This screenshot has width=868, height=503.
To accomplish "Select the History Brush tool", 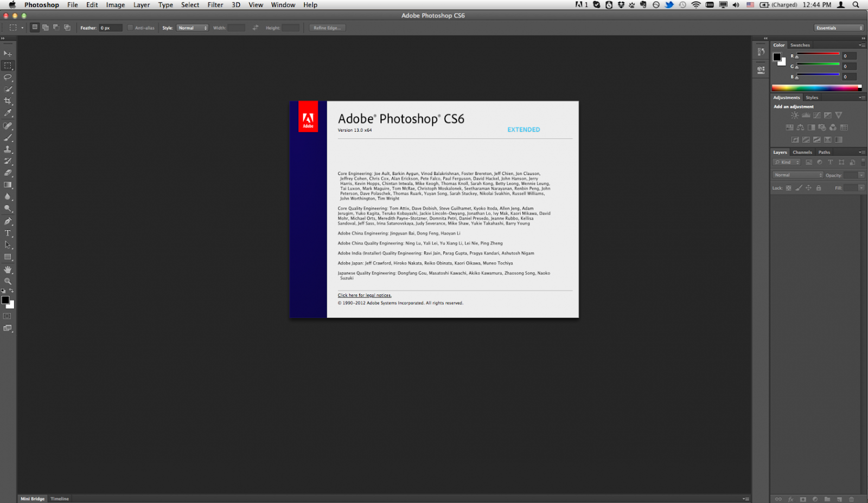I will click(x=8, y=162).
